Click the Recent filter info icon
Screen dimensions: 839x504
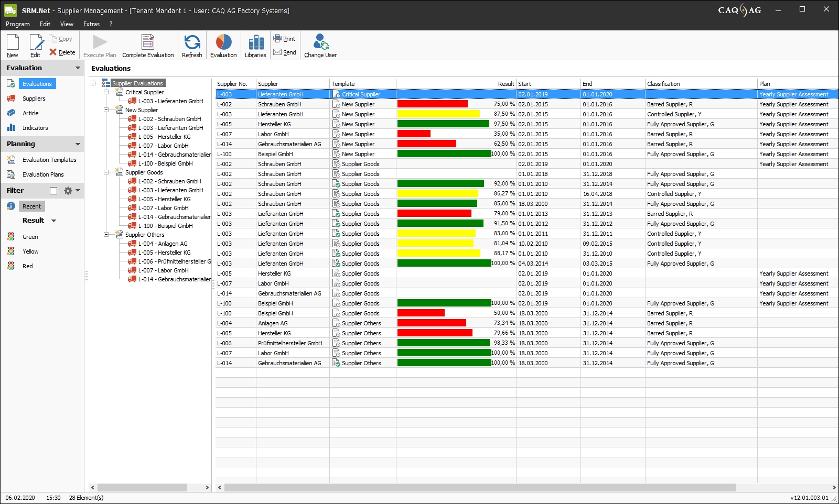point(10,206)
